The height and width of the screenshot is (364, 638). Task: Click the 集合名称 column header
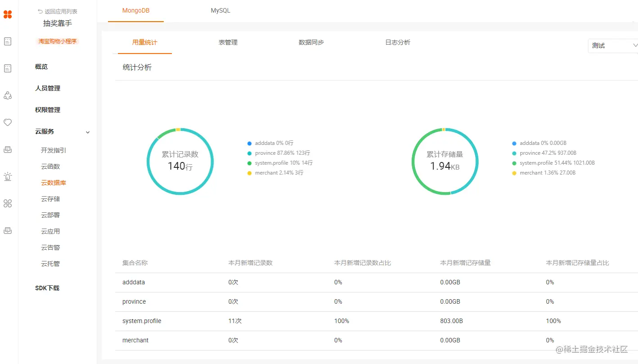[135, 263]
